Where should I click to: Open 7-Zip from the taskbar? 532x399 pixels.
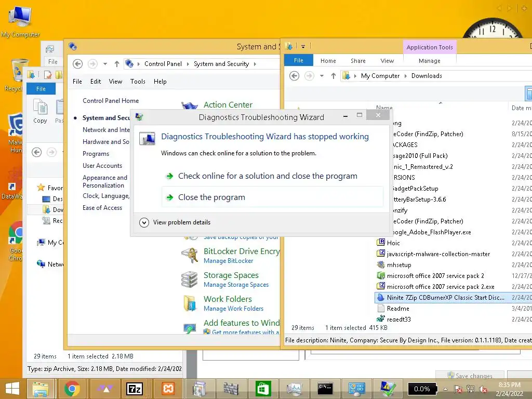click(135, 389)
